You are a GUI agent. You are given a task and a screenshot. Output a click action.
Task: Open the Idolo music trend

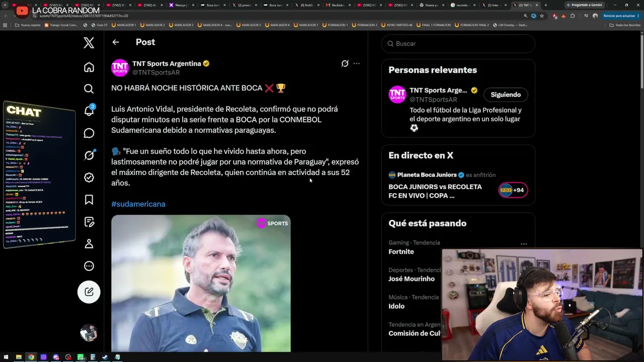tap(396, 306)
